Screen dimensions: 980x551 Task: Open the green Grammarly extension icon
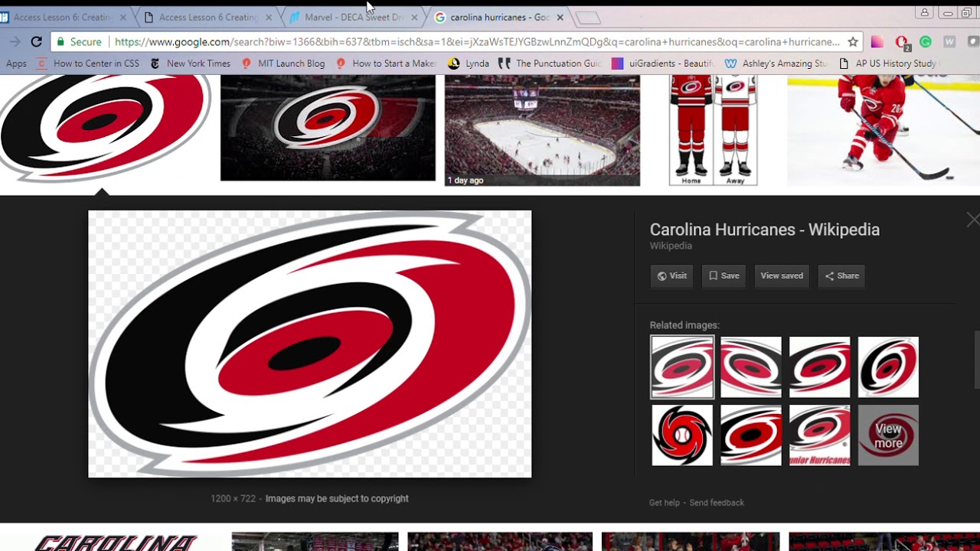pyautogui.click(x=926, y=42)
